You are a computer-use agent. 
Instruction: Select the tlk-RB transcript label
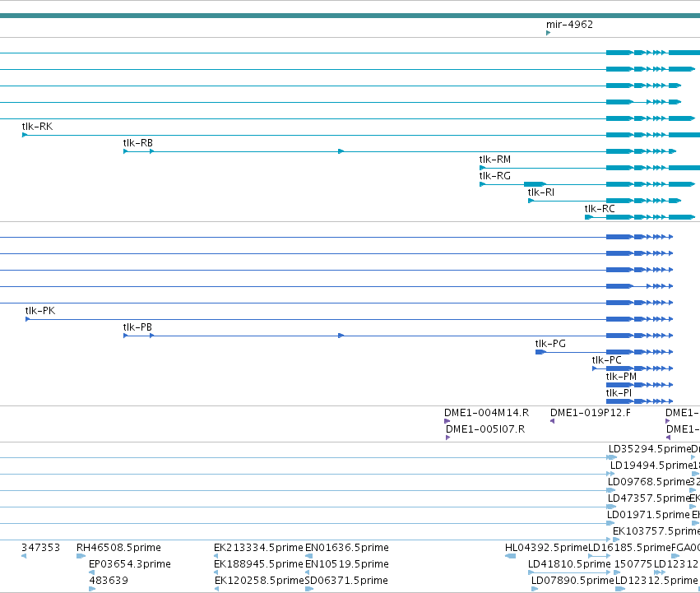pos(137,143)
